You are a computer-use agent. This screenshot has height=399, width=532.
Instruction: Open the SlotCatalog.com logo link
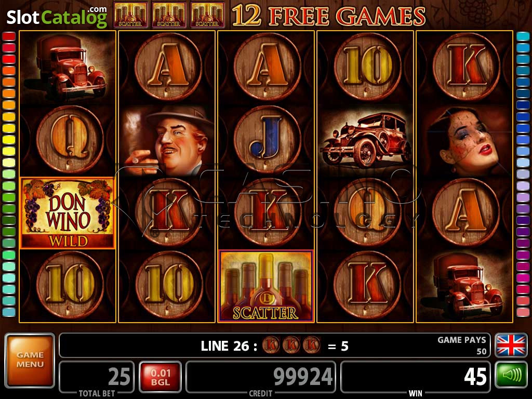[x=57, y=17]
